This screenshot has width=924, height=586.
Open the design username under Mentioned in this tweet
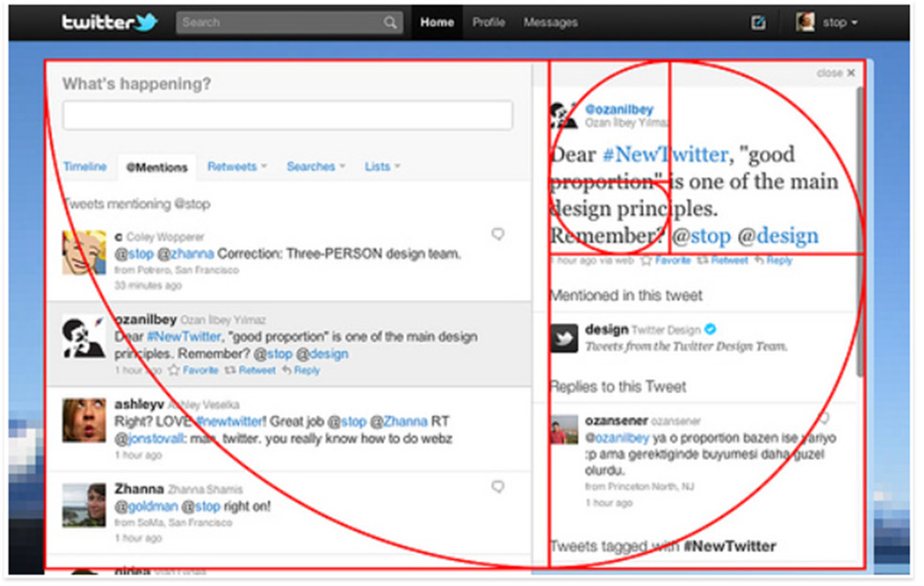click(606, 329)
